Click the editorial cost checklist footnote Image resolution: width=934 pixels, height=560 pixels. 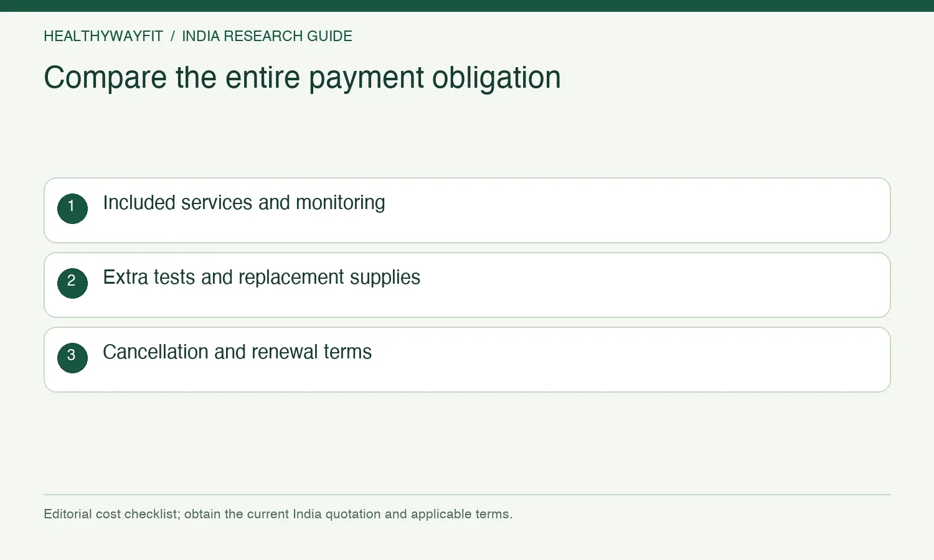pyautogui.click(x=278, y=514)
